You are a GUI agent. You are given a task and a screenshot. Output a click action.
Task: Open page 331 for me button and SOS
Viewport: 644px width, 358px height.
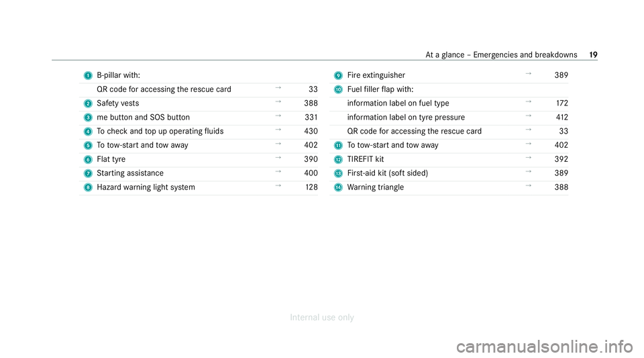pyautogui.click(x=311, y=117)
